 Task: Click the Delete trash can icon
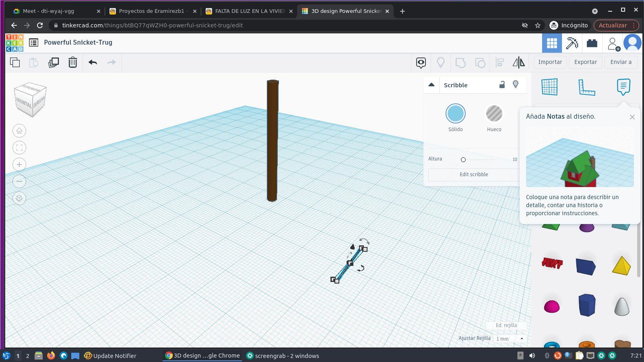[x=72, y=62]
